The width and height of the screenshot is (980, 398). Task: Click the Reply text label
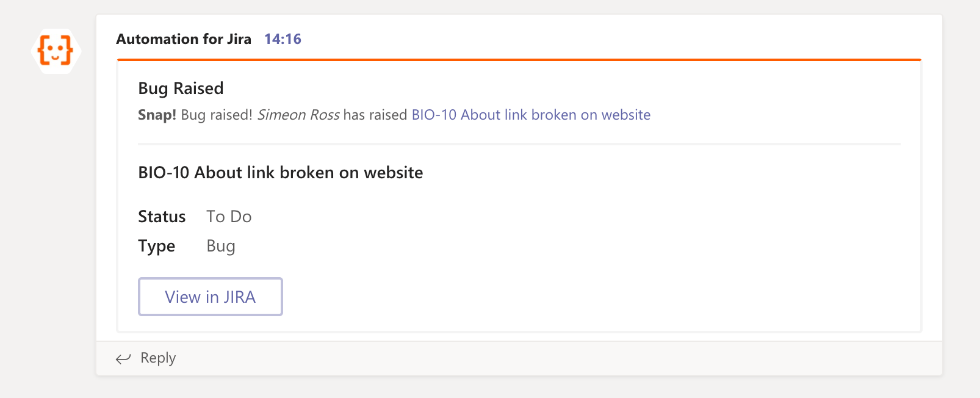158,358
